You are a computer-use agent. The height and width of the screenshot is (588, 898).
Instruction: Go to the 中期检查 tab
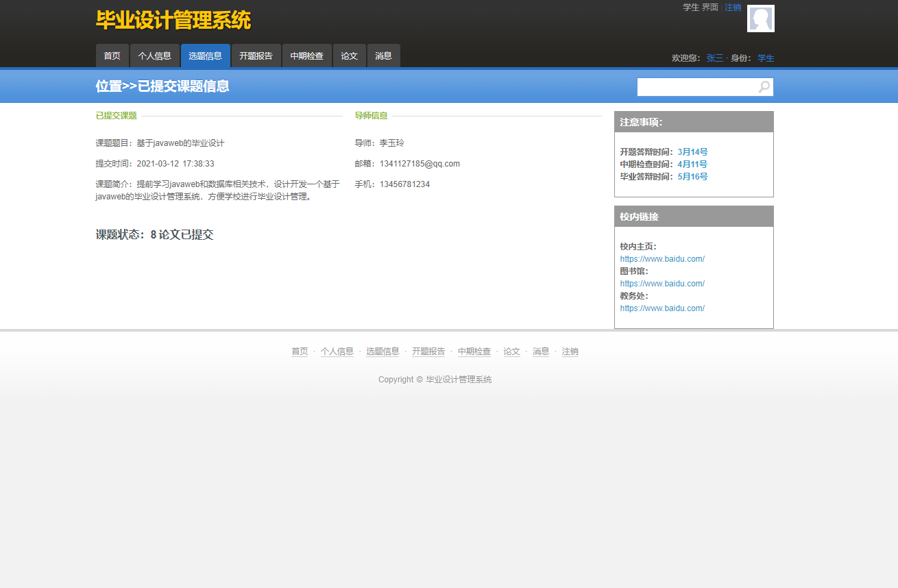click(306, 56)
